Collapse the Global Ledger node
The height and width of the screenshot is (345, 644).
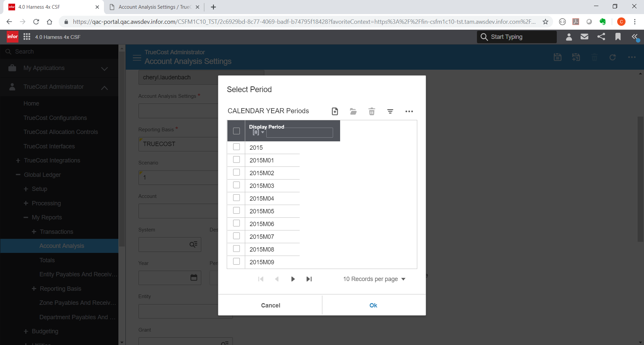click(x=18, y=175)
